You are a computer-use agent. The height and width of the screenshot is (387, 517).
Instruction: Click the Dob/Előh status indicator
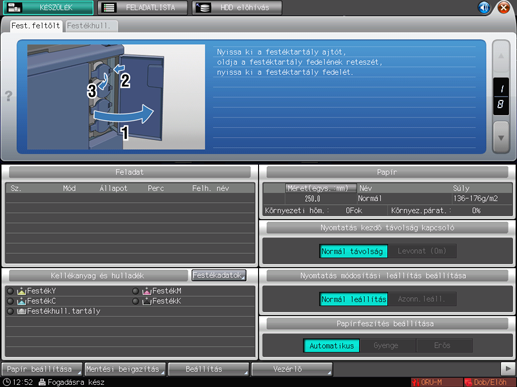point(490,382)
